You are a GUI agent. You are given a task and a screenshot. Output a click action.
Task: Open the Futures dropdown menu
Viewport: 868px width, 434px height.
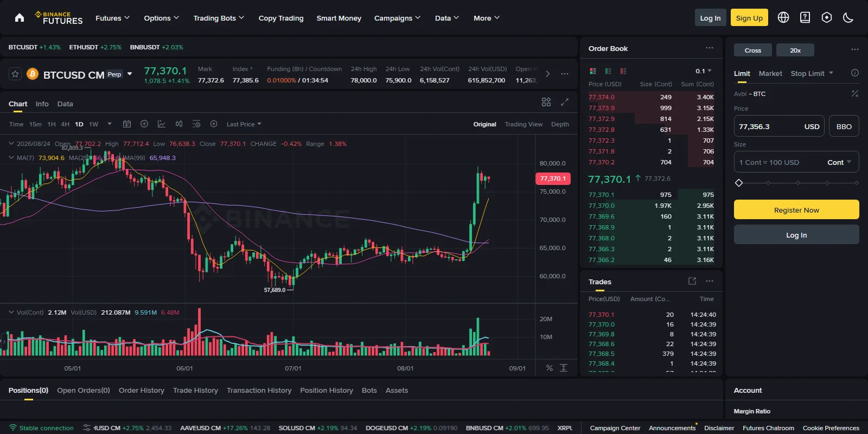point(113,18)
